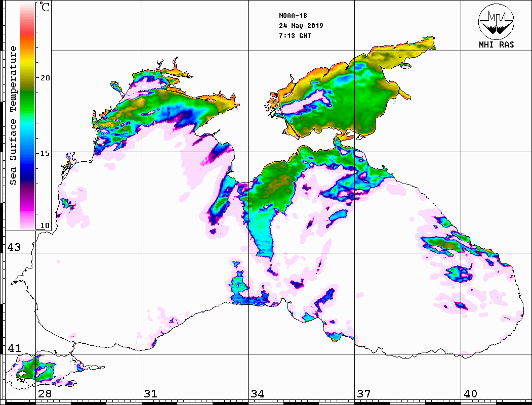Click the 15 mark on temperature scale

(x=45, y=153)
